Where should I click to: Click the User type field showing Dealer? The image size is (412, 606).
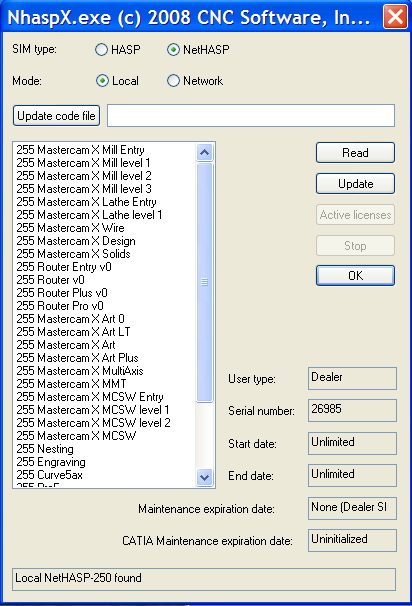click(352, 378)
